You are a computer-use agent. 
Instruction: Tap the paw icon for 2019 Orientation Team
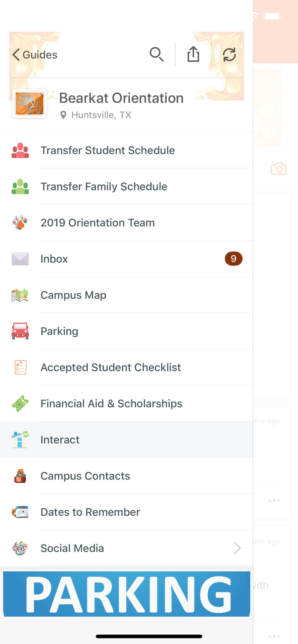tap(20, 223)
